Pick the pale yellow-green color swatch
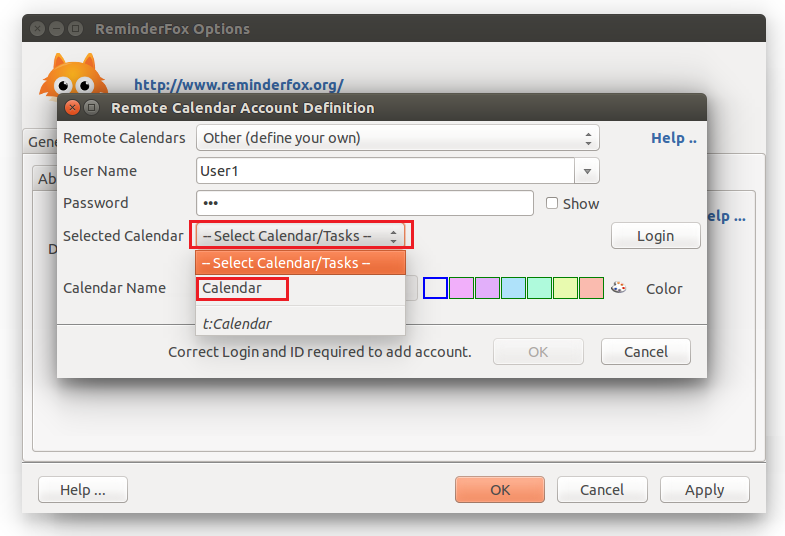Screen dimensions: 785x536 [565, 288]
